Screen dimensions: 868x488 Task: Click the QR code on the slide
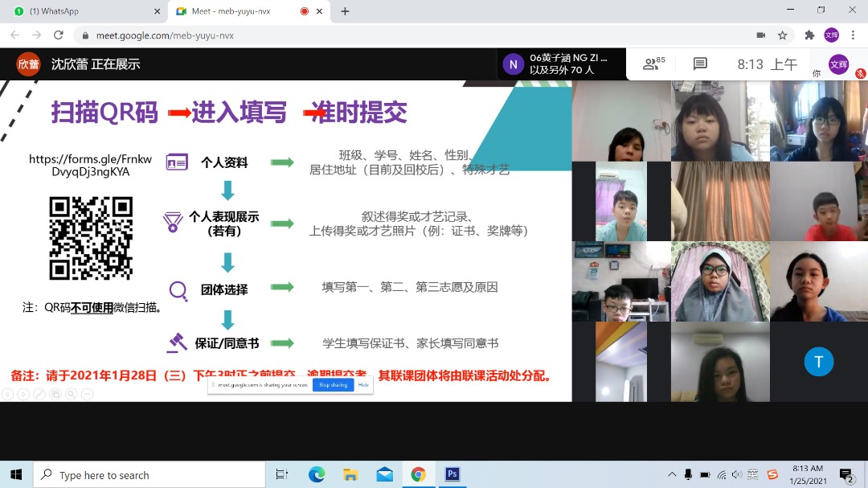tap(91, 238)
